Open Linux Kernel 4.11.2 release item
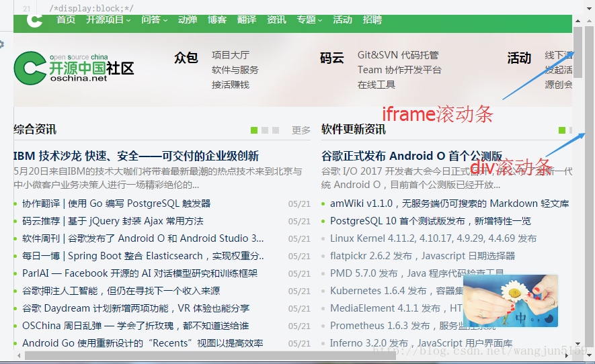 click(434, 238)
